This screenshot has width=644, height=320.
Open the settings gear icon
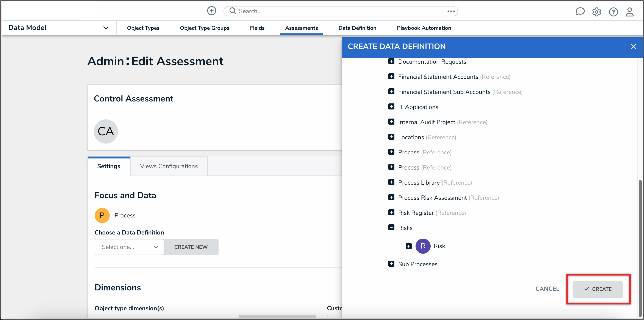(x=596, y=12)
